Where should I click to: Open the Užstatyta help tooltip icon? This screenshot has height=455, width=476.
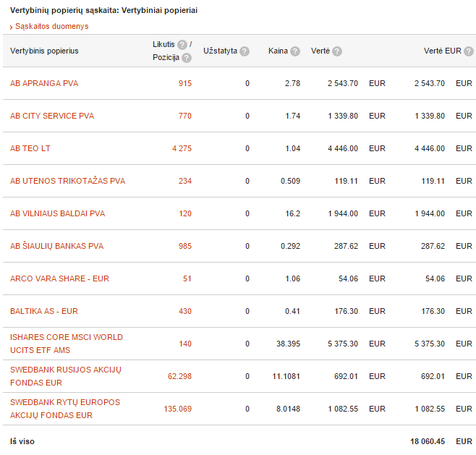245,51
